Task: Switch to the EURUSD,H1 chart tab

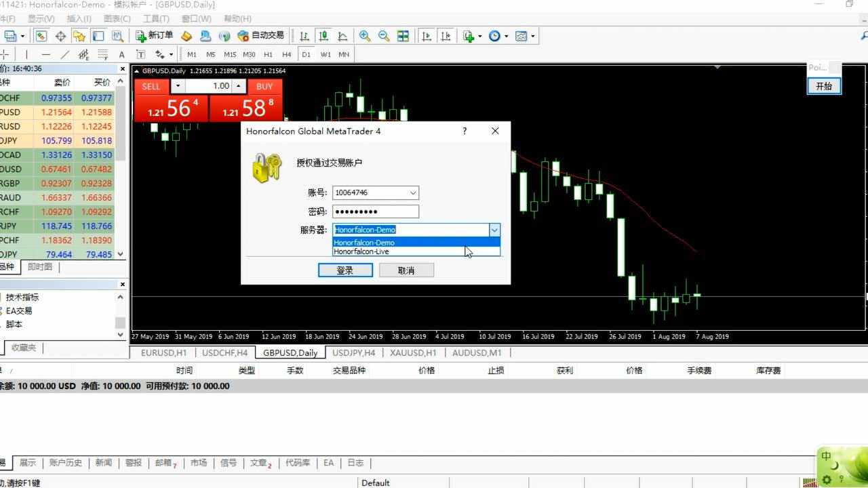Action: click(x=163, y=352)
